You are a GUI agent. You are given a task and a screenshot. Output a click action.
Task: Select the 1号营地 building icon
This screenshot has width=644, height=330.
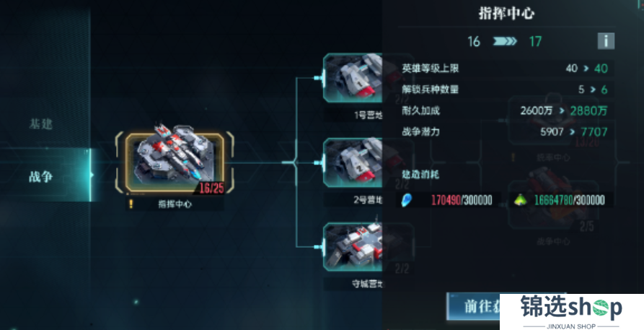353,78
